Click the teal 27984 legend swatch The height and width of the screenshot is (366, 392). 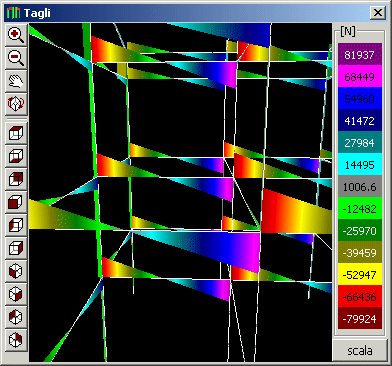pos(360,142)
